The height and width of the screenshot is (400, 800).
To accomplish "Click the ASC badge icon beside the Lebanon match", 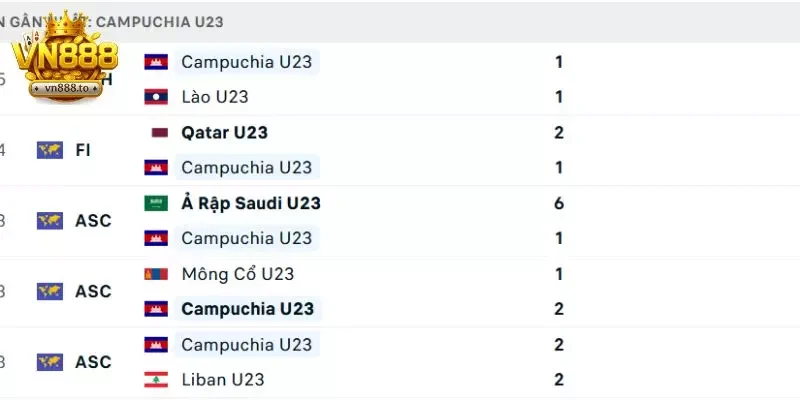I will point(49,362).
